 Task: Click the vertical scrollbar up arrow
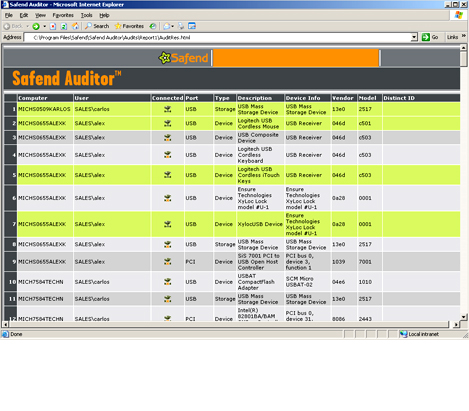coord(463,48)
